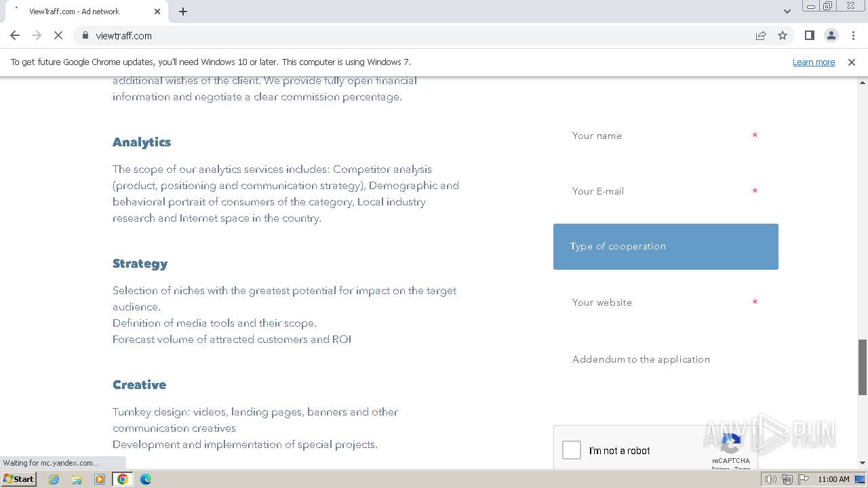The height and width of the screenshot is (488, 868).
Task: Click the Creative heading
Action: tap(139, 385)
